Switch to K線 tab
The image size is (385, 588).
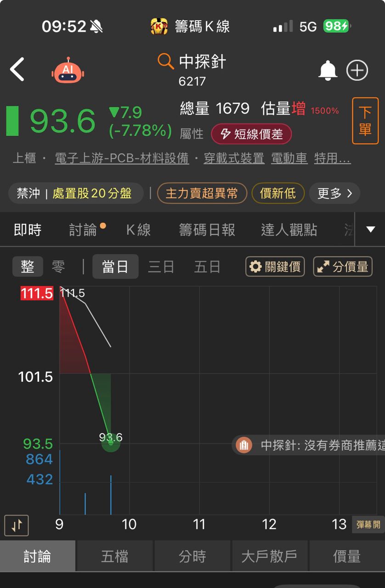click(x=138, y=230)
